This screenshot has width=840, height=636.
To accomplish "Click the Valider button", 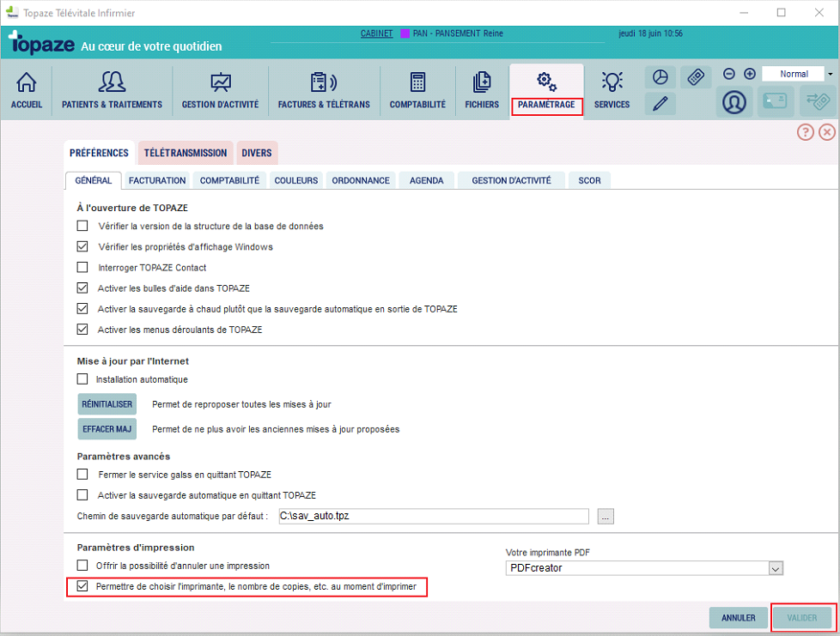I will 802,618.
